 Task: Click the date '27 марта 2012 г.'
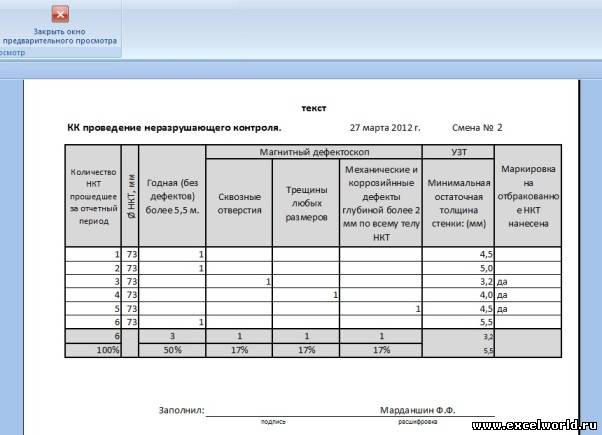pyautogui.click(x=385, y=128)
